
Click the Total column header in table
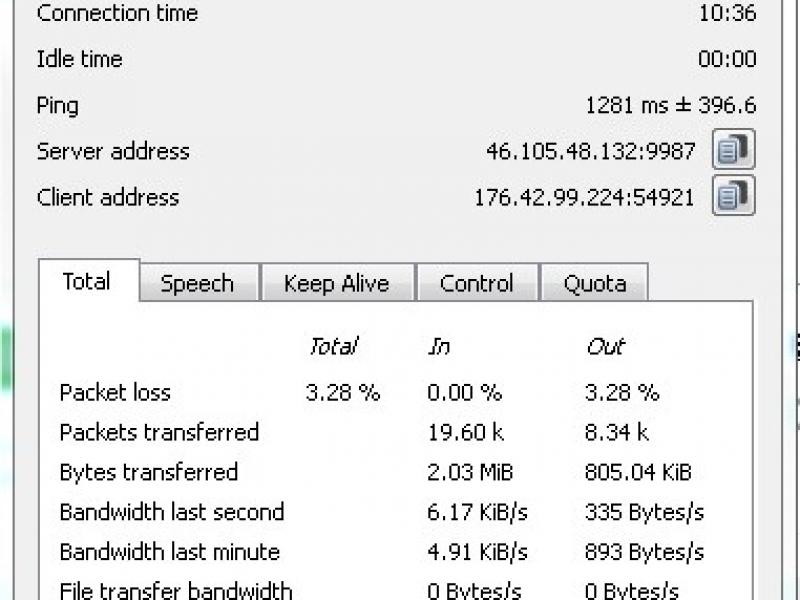(333, 346)
